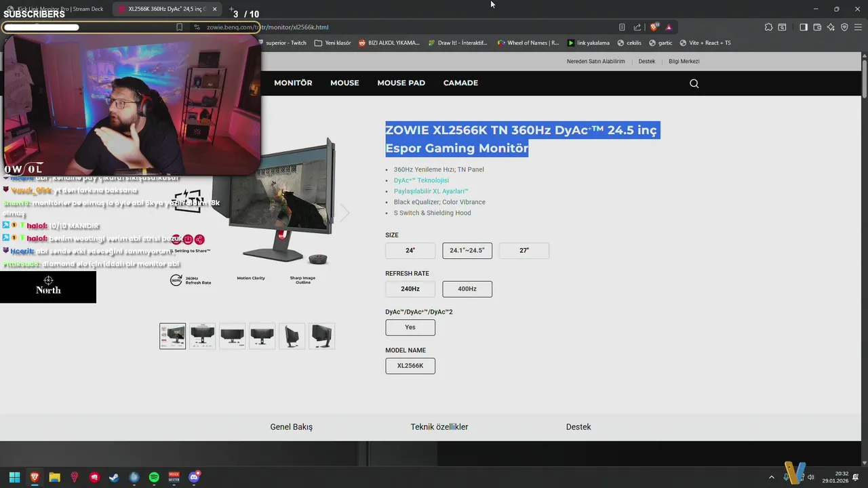Open the browser extensions puzzle icon
This screenshot has width=868, height=488.
(x=768, y=27)
